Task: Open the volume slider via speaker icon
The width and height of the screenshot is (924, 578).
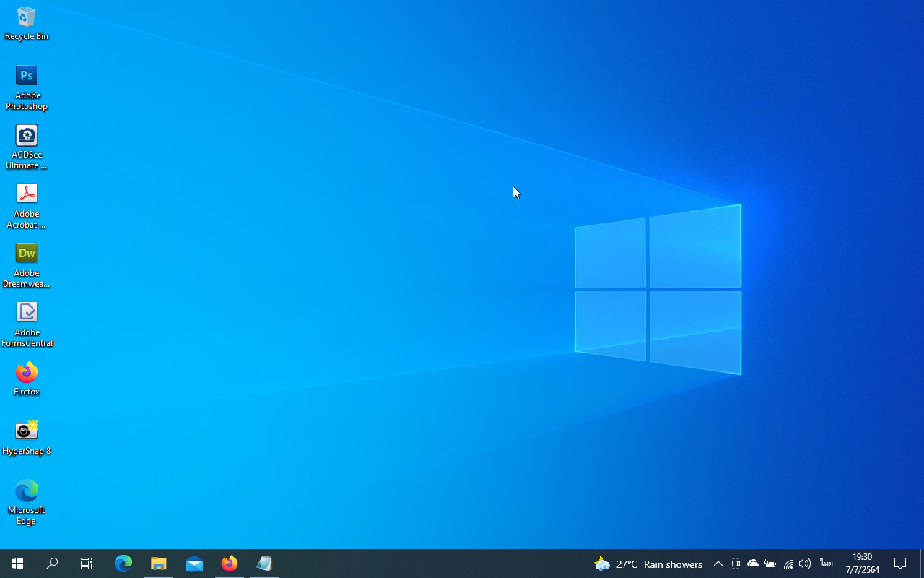Action: point(804,564)
